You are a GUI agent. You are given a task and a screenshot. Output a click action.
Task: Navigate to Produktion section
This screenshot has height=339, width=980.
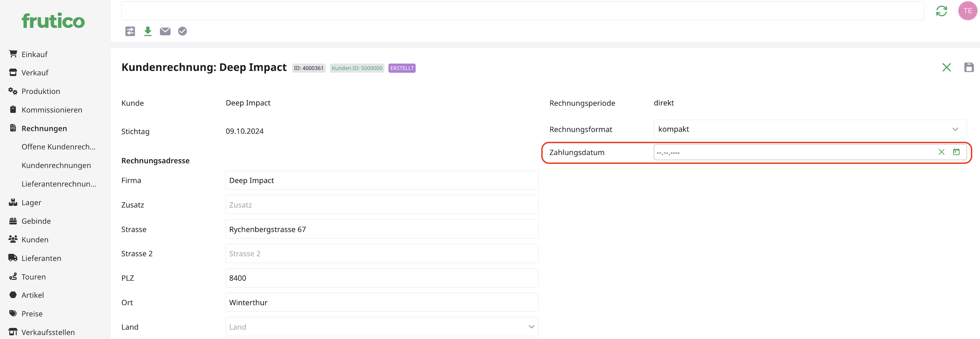tap(41, 91)
